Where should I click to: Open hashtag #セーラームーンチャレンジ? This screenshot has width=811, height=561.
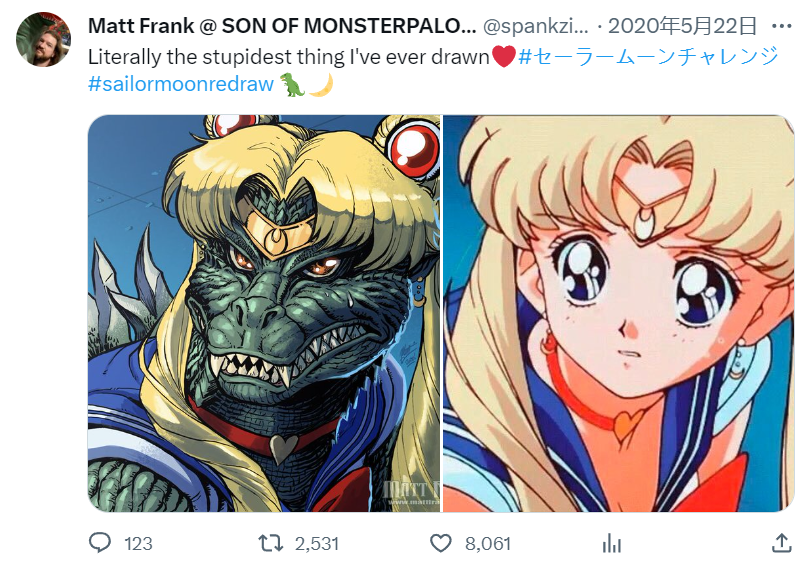click(x=648, y=56)
